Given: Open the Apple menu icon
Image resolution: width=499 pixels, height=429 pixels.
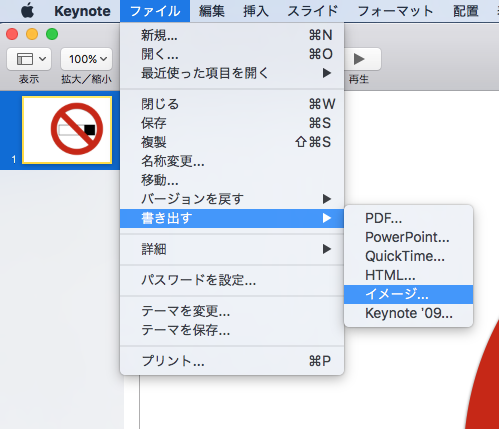Looking at the screenshot, I should (27, 11).
